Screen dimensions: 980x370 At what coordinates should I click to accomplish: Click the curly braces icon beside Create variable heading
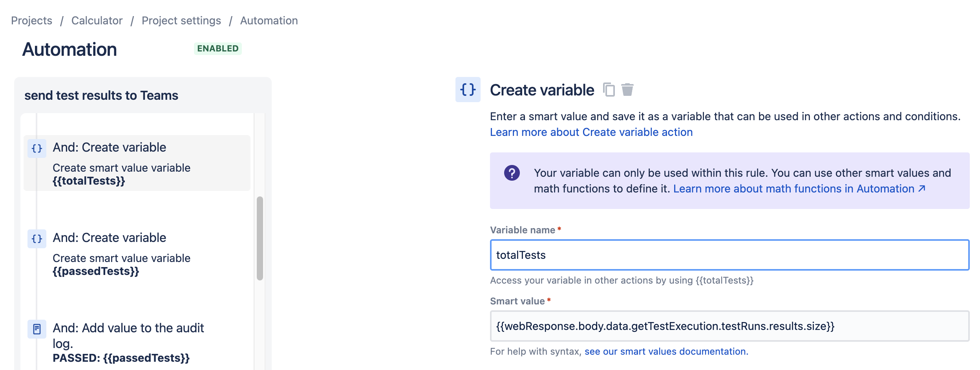(x=468, y=90)
